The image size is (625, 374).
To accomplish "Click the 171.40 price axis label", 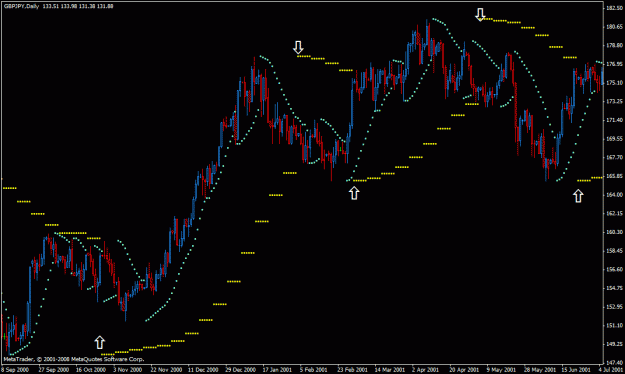I will (614, 120).
